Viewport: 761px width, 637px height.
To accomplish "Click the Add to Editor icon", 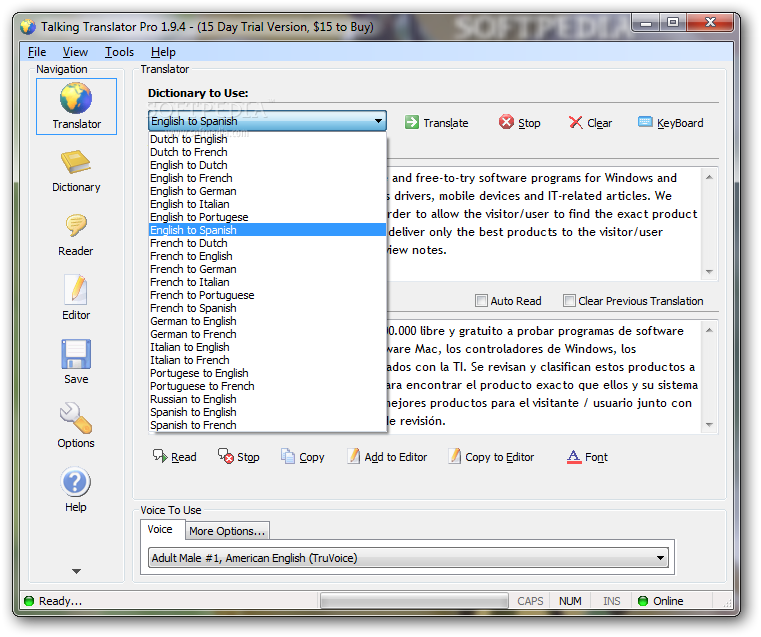I will click(354, 456).
